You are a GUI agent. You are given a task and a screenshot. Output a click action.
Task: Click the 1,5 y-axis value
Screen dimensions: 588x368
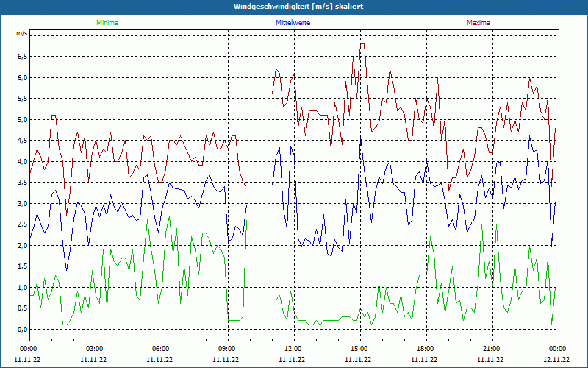(22, 266)
